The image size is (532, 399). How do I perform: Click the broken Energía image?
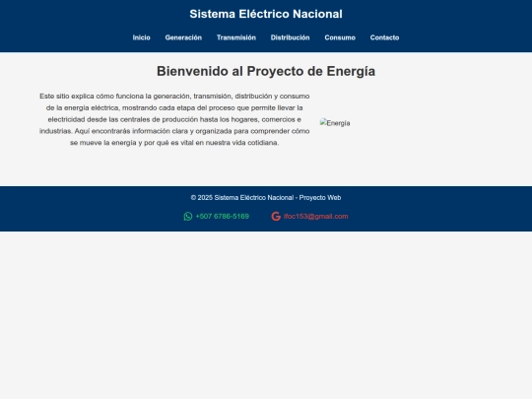[x=335, y=123]
